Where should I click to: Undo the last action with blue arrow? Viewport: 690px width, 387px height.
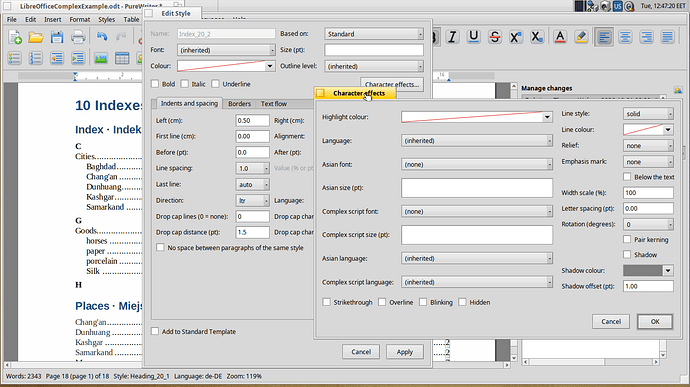tap(102, 37)
